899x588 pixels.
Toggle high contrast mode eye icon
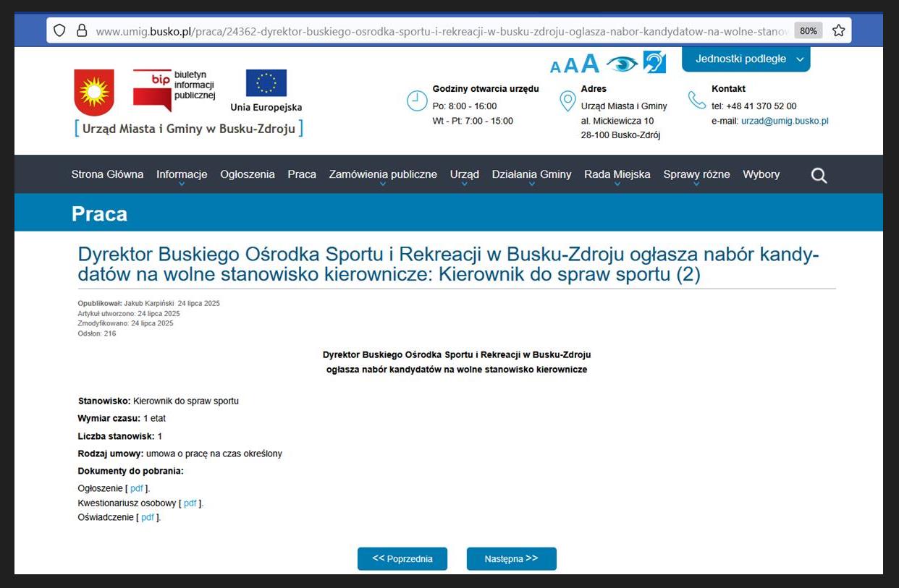tap(621, 64)
